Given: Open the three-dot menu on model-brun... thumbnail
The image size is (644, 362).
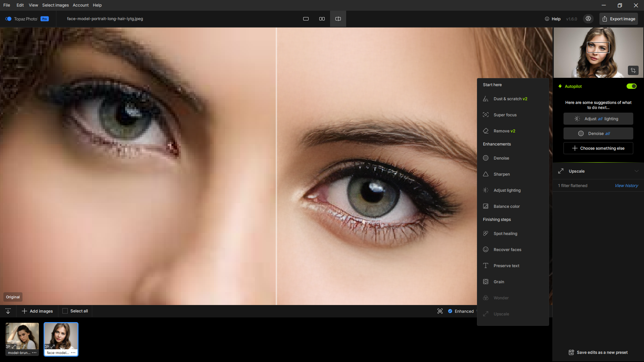Looking at the screenshot, I should (x=34, y=353).
